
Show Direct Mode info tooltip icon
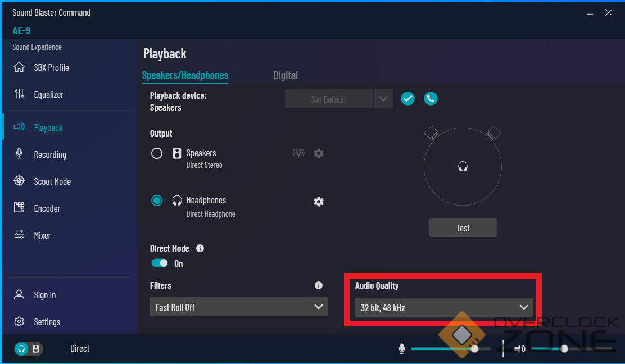(x=200, y=248)
